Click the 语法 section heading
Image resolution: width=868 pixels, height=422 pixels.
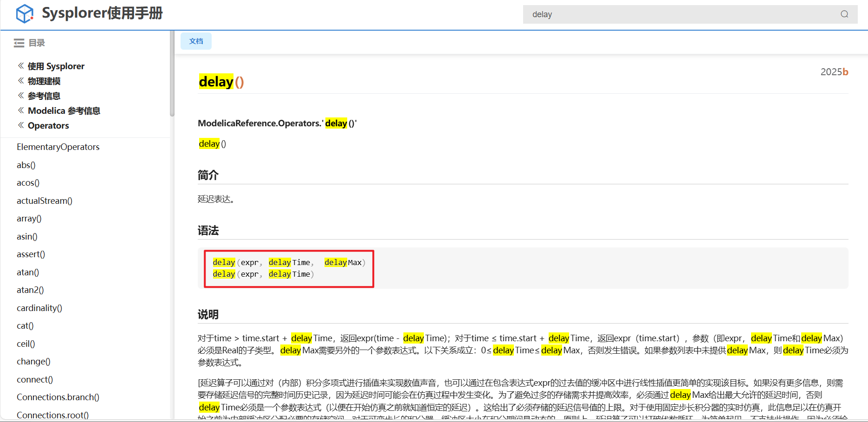208,231
